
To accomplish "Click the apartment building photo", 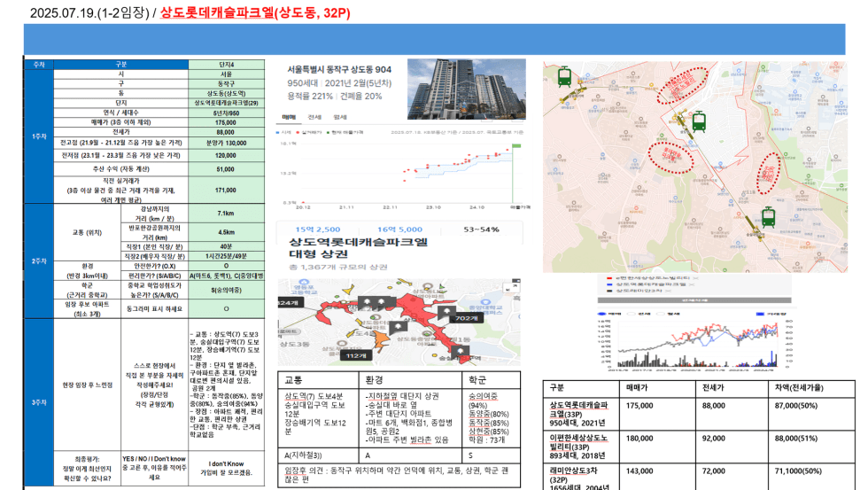I will pos(466,89).
